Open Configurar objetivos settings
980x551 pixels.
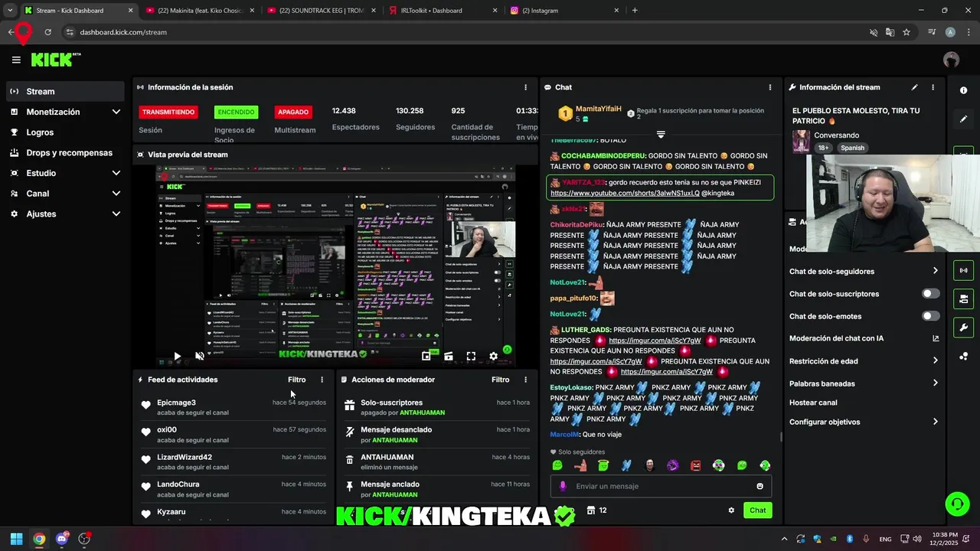click(x=864, y=422)
